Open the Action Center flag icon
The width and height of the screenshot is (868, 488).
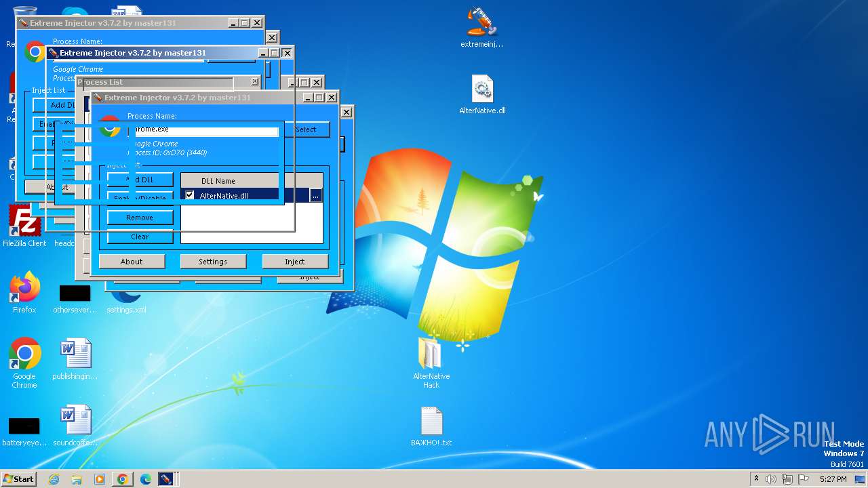point(804,479)
